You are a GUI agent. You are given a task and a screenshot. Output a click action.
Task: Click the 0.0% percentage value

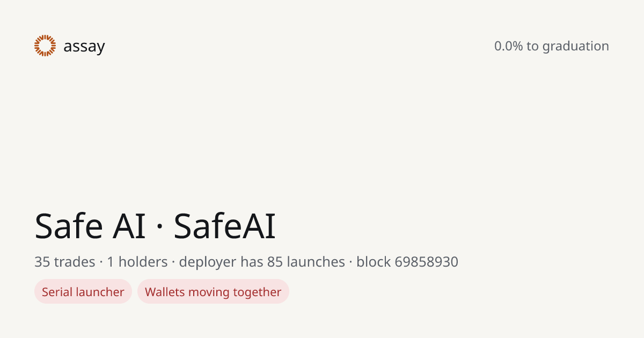pyautogui.click(x=509, y=46)
